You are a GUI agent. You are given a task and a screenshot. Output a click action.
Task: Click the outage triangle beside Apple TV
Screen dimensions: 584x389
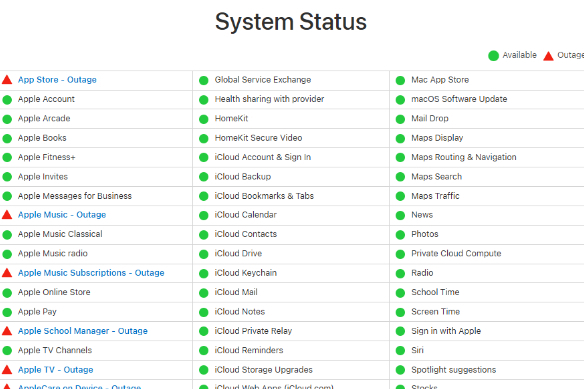point(7,369)
